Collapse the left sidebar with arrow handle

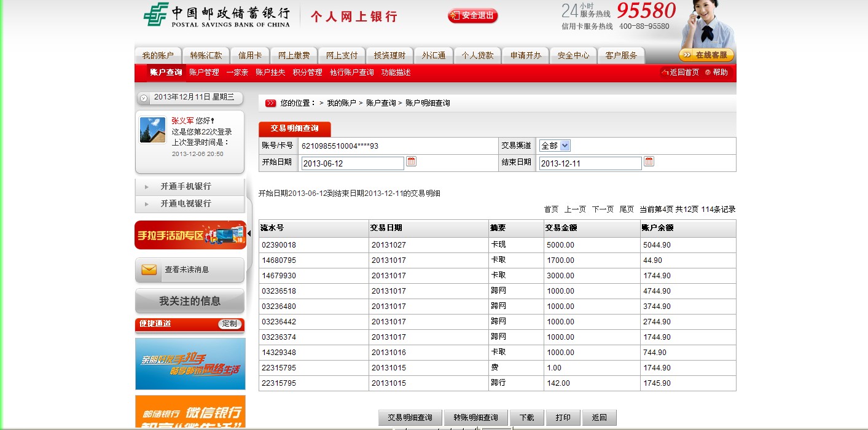(x=249, y=233)
